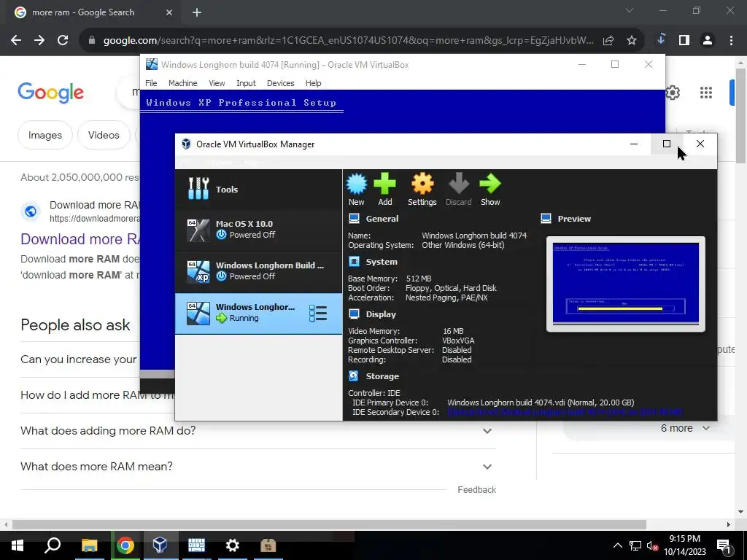Expand the '6 more' dropdown
Viewport: 747px width, 560px height.
point(685,428)
